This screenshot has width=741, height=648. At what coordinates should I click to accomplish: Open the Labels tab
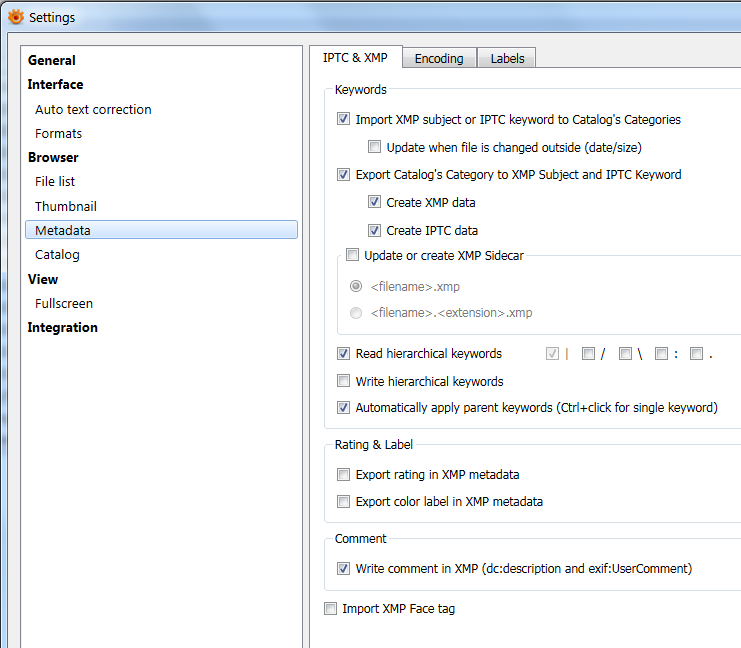pyautogui.click(x=507, y=59)
